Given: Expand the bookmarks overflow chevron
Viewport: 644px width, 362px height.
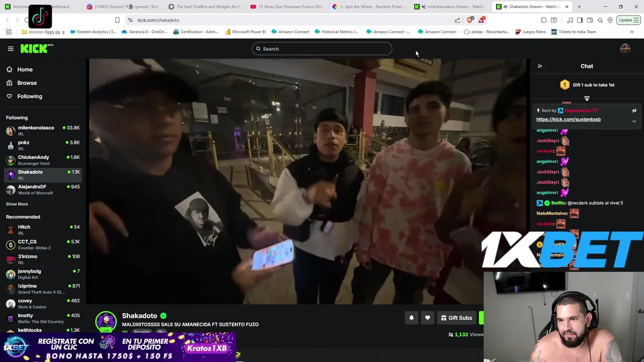Looking at the screenshot, I should (x=631, y=32).
